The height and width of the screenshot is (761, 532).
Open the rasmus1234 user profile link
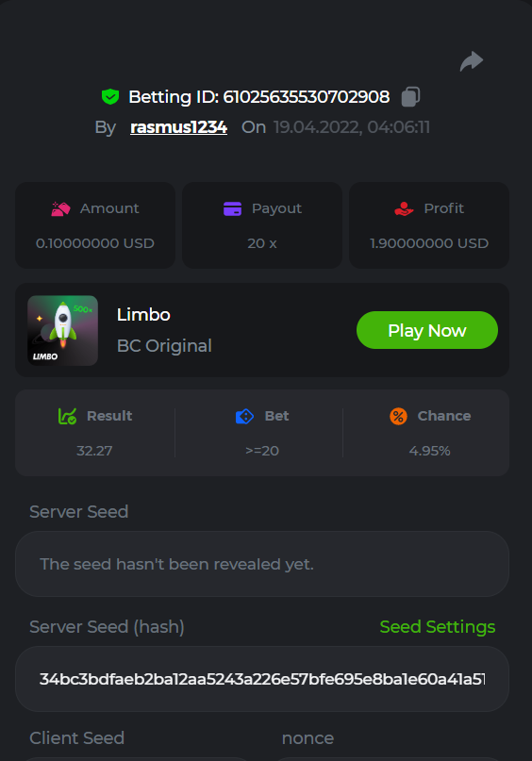178,127
